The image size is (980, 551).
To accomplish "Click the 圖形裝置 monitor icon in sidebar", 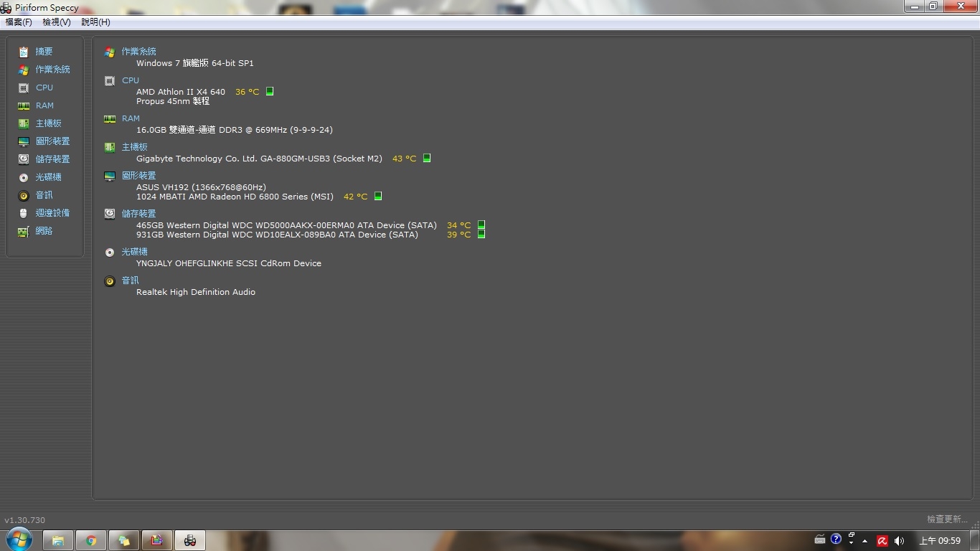I will tap(24, 141).
